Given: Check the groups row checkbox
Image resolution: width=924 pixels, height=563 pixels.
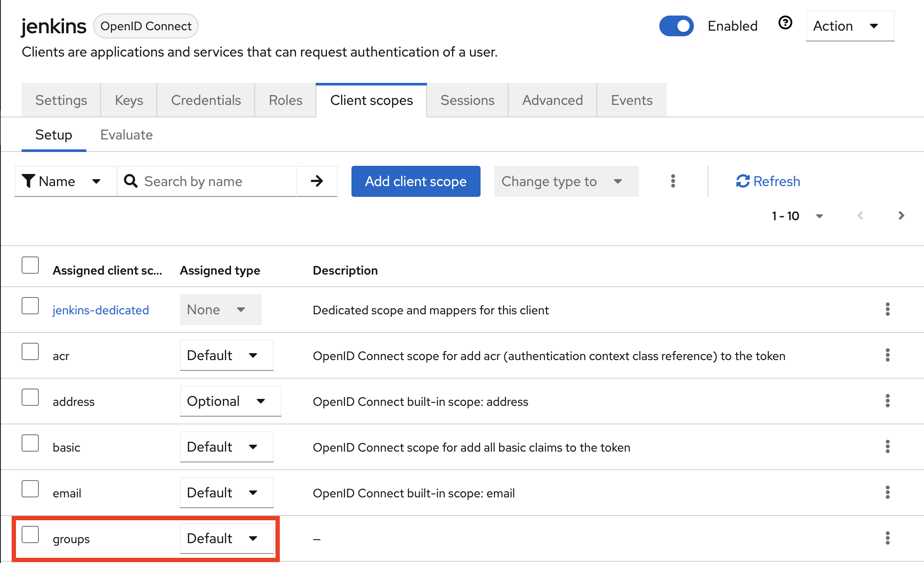Looking at the screenshot, I should (30, 535).
